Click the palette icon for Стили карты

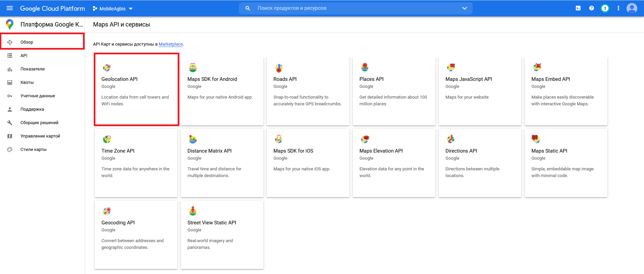[10, 150]
